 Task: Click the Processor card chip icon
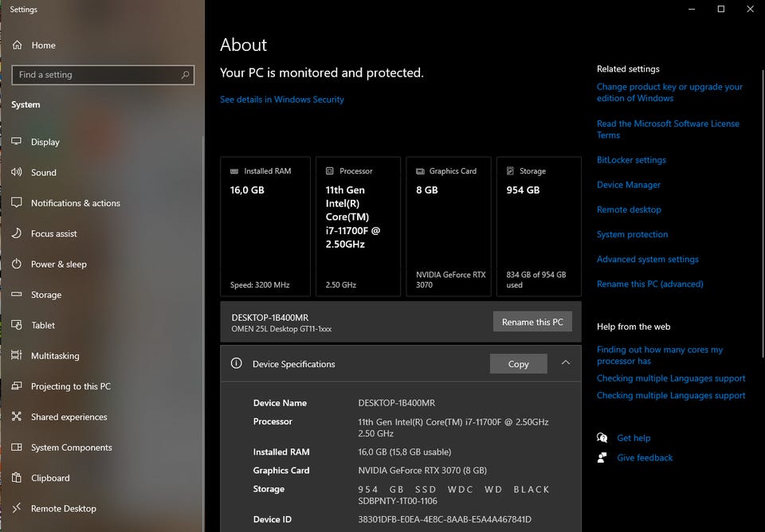330,170
